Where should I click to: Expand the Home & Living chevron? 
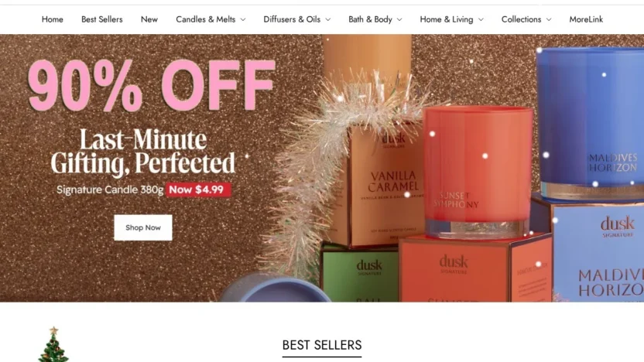(x=481, y=19)
